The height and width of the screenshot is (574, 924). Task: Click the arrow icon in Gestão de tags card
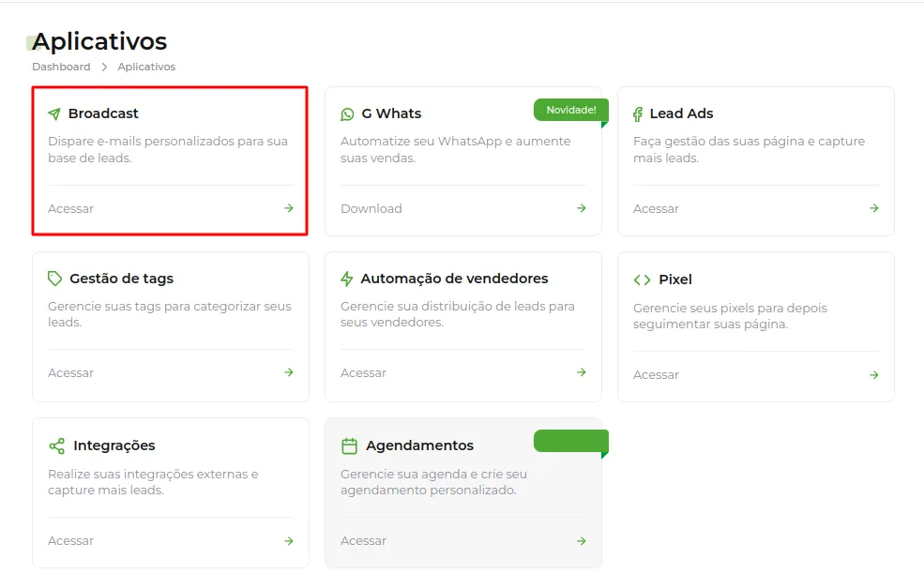(289, 372)
